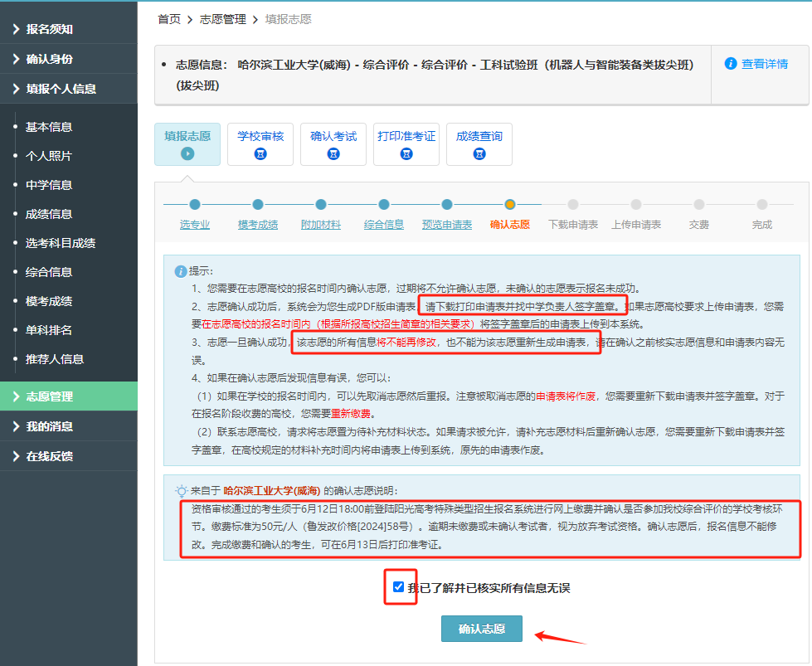The height and width of the screenshot is (666, 812).
Task: Click the 下载申请表 step label
Action: 573,225
